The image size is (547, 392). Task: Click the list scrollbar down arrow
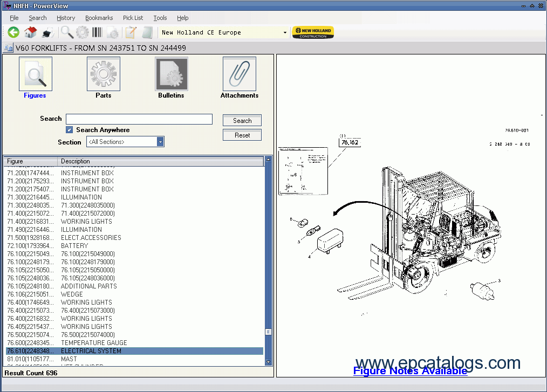268,362
